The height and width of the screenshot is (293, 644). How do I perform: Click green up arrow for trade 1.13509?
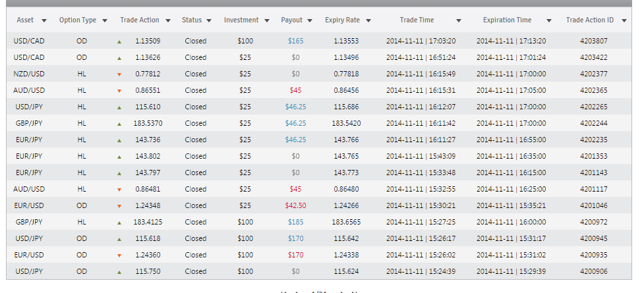point(119,42)
